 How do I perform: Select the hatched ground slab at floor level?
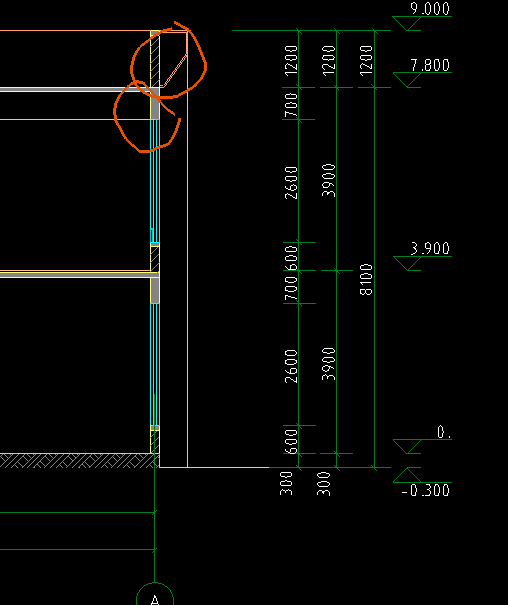tap(79, 461)
